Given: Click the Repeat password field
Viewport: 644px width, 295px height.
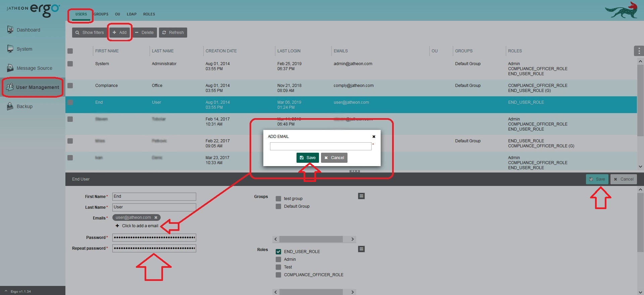Looking at the screenshot, I should [x=154, y=248].
